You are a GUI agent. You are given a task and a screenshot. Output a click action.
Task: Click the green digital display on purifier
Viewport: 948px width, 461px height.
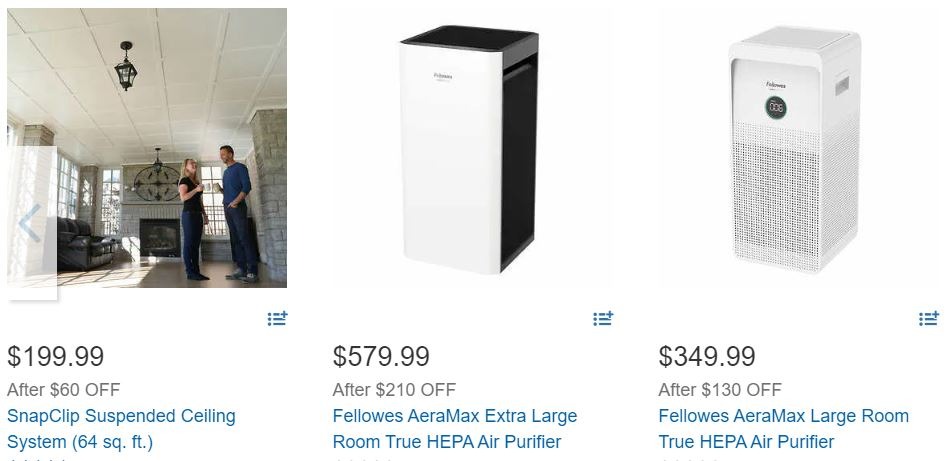776,107
